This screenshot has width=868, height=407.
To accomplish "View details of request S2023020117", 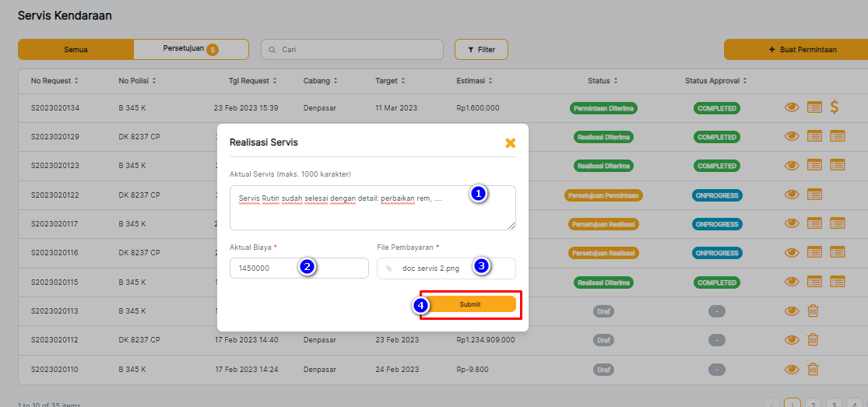I will (x=792, y=224).
